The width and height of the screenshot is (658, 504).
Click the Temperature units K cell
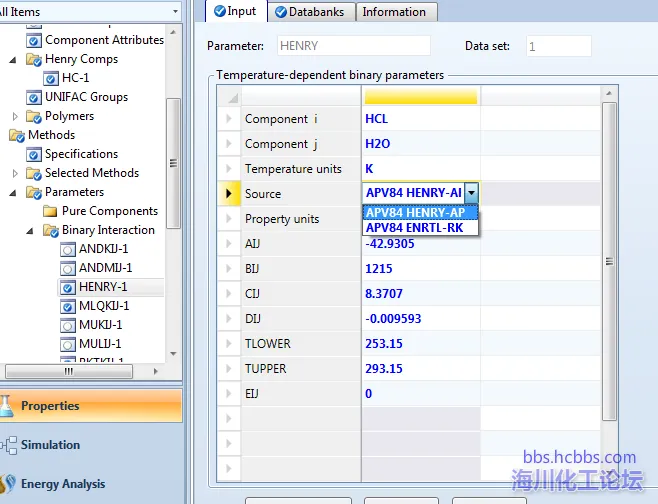point(421,169)
